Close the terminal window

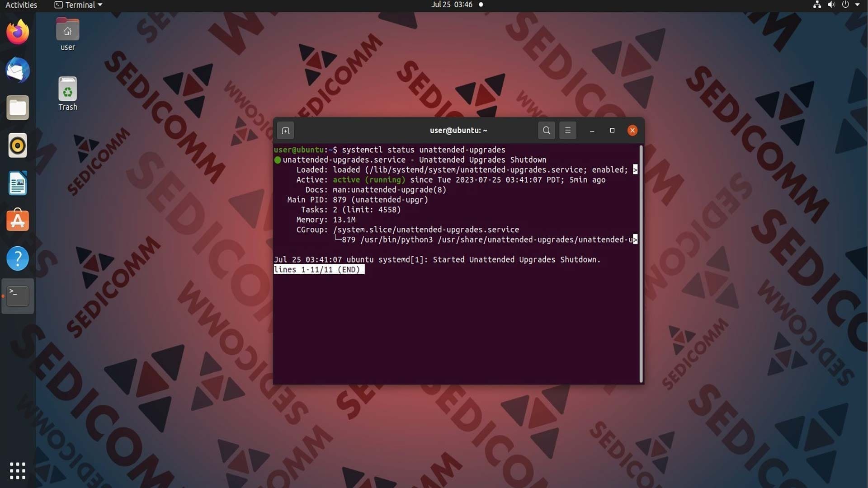(632, 131)
